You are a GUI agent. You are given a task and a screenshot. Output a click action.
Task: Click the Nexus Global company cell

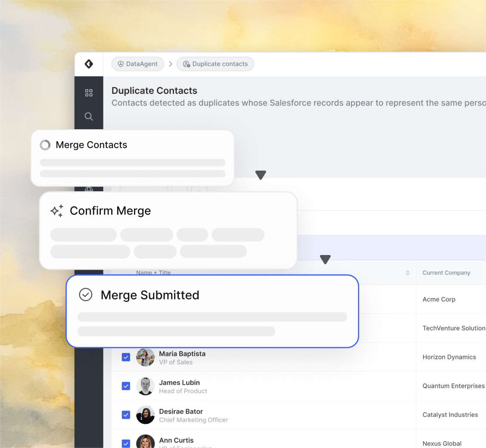[442, 443]
